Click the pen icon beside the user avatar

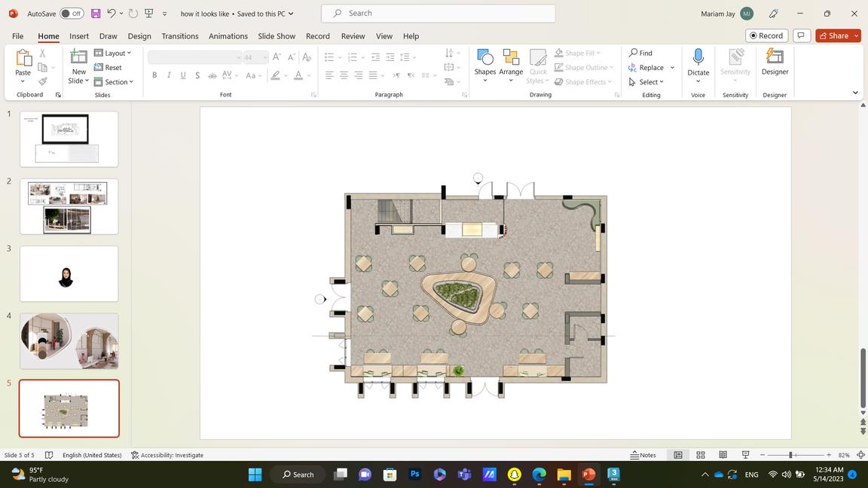(773, 14)
